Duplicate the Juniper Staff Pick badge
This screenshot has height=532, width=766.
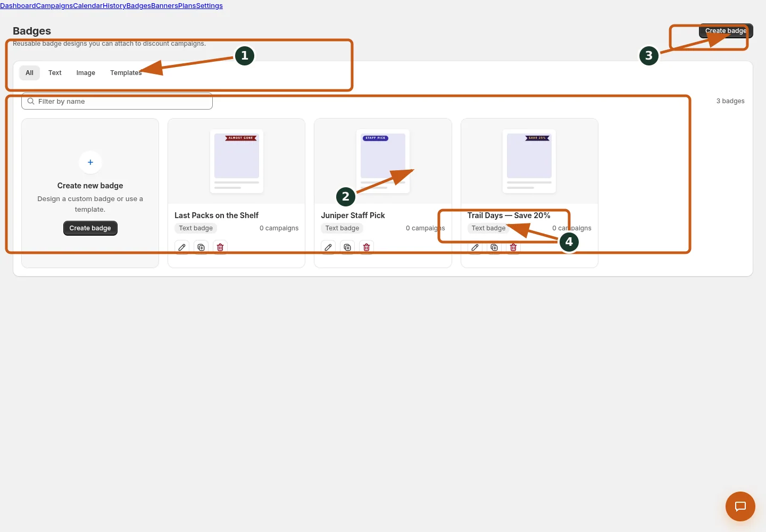(x=347, y=247)
